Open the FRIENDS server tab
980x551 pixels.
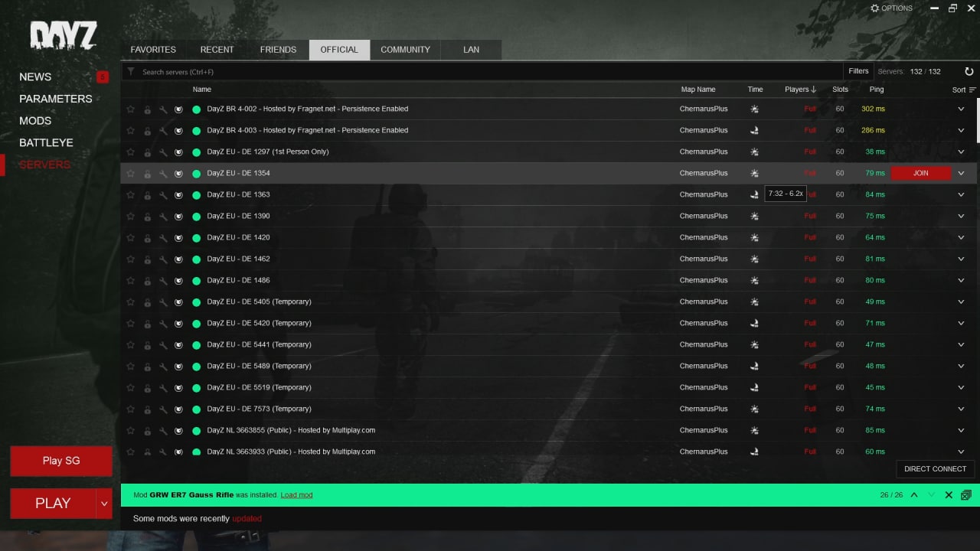pyautogui.click(x=278, y=50)
